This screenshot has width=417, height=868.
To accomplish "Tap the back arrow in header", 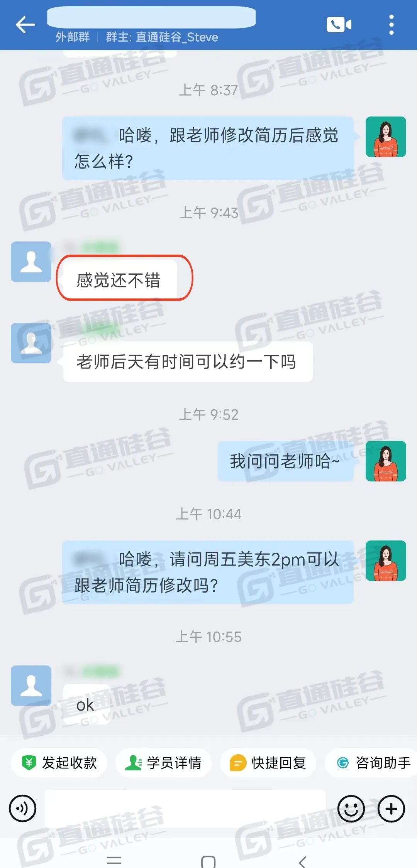I will [25, 25].
